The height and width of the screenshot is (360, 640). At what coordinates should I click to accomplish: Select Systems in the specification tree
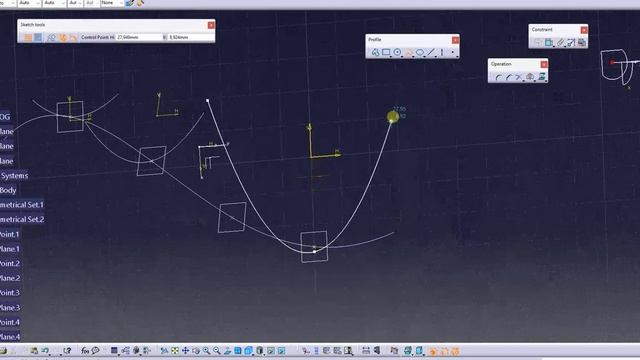click(x=14, y=176)
